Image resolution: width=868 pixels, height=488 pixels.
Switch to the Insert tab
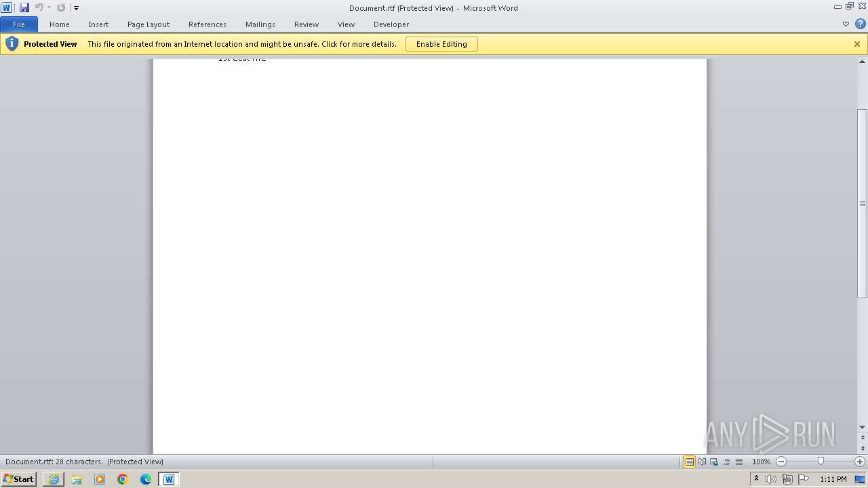point(98,24)
